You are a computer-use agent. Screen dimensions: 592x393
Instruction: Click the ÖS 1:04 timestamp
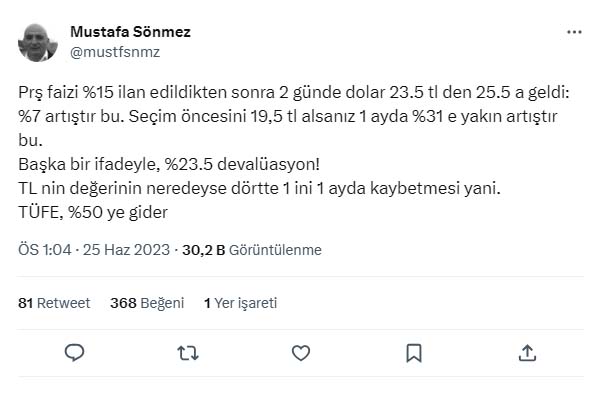(45, 250)
